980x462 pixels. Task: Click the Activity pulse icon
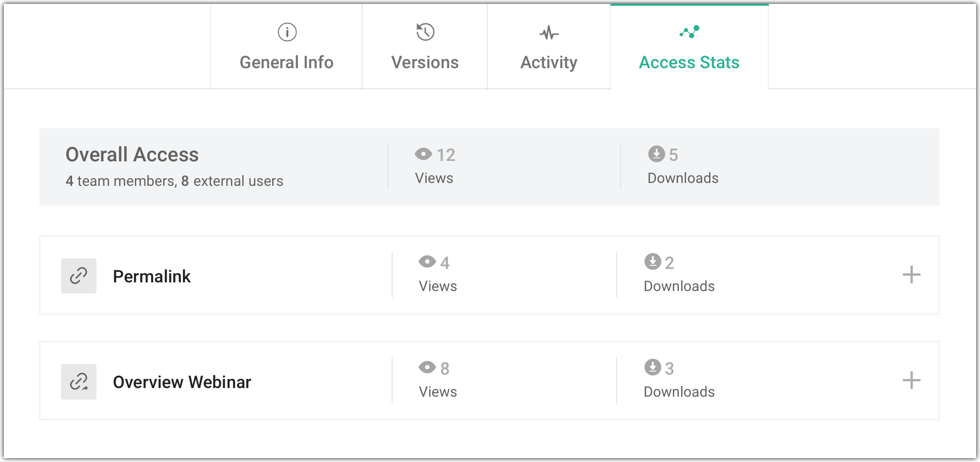[x=549, y=33]
